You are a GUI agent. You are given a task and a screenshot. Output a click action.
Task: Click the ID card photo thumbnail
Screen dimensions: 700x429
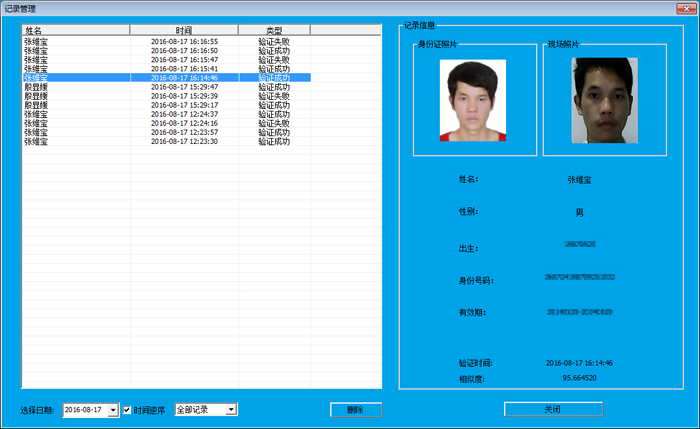coord(473,100)
